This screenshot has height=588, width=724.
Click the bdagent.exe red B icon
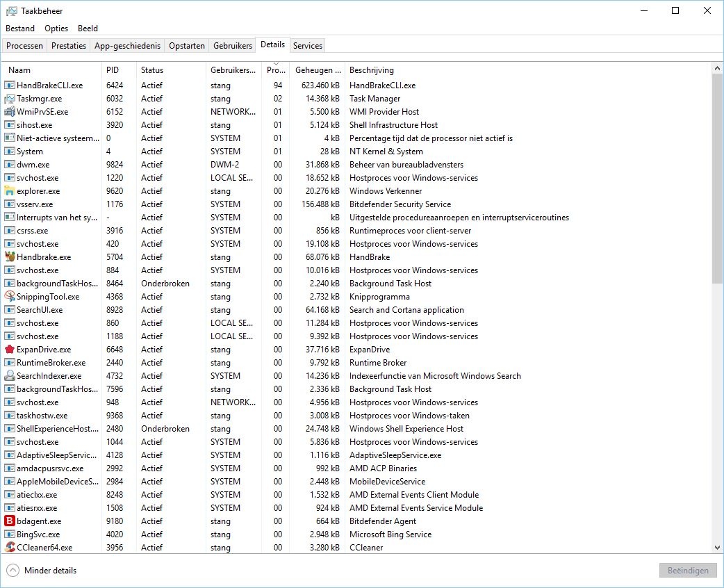9,521
